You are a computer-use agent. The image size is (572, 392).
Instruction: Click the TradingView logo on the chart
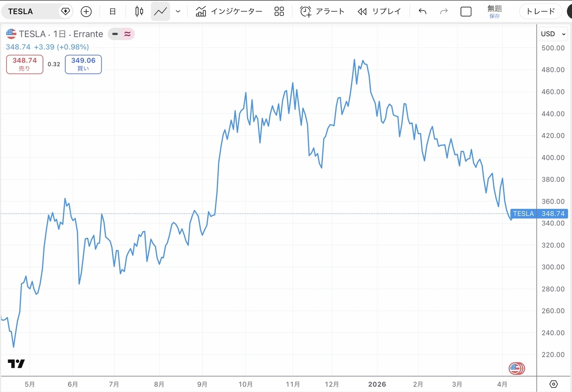(x=16, y=363)
